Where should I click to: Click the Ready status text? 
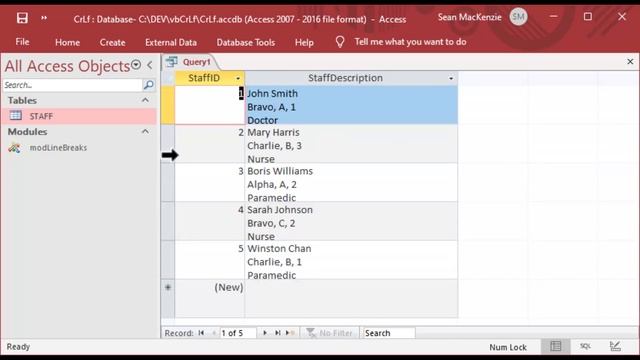(x=18, y=347)
